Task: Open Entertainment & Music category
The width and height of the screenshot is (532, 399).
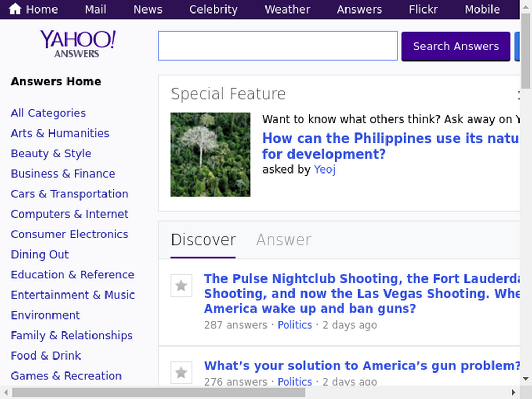Action: pyautogui.click(x=73, y=295)
